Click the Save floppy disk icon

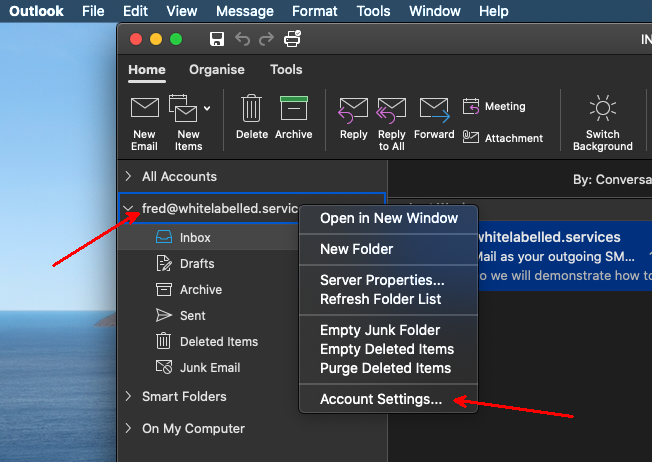click(217, 39)
